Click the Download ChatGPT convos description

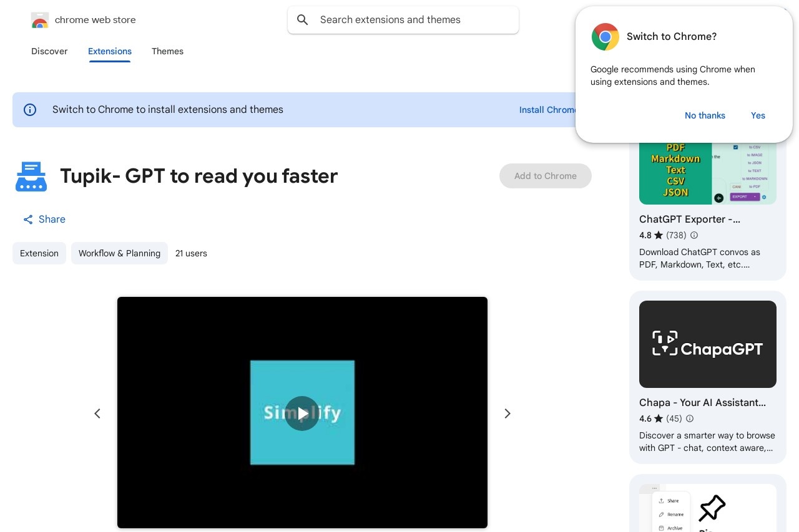pos(700,258)
